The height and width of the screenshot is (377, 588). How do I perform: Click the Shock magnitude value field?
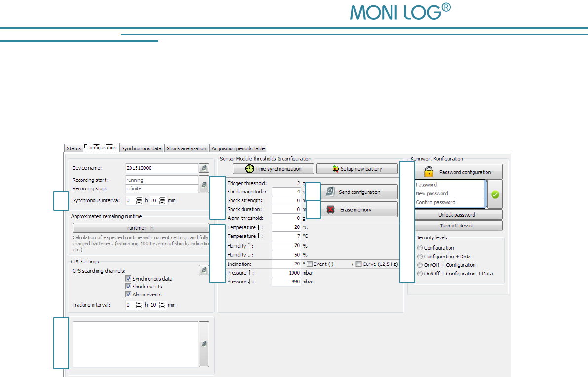click(x=286, y=191)
